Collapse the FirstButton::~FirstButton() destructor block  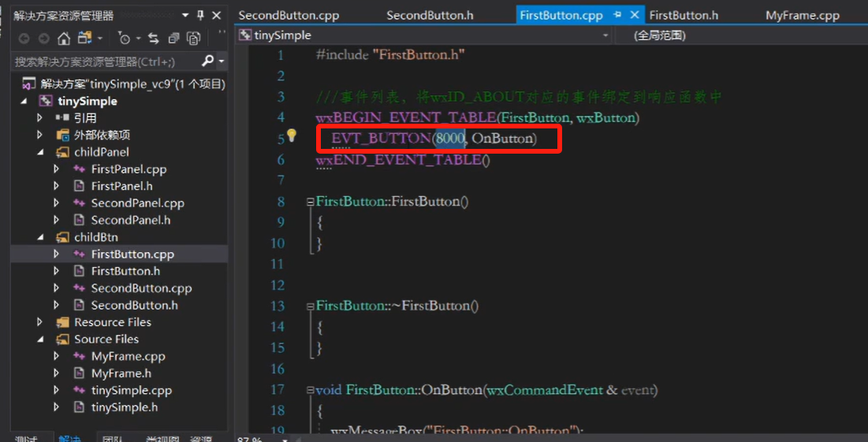click(x=310, y=306)
